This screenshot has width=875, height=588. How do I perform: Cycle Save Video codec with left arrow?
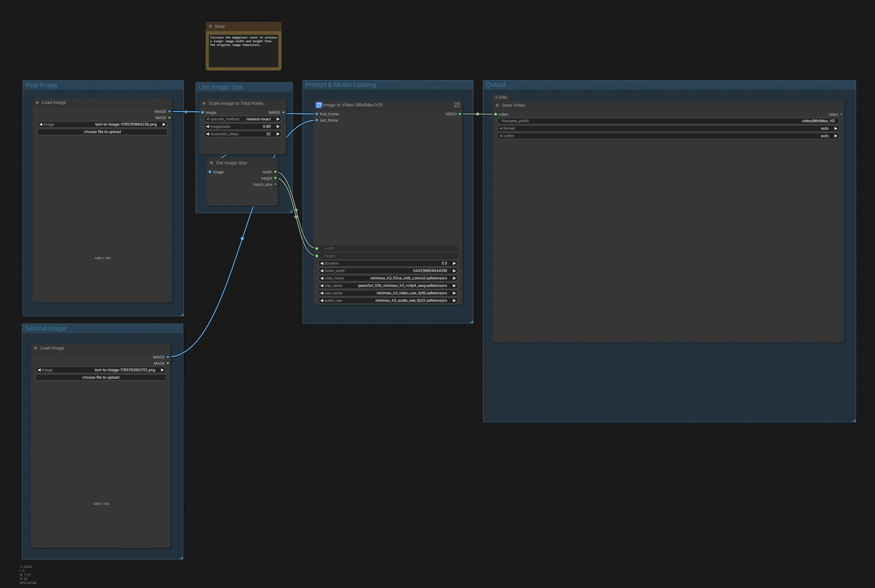pyautogui.click(x=500, y=136)
